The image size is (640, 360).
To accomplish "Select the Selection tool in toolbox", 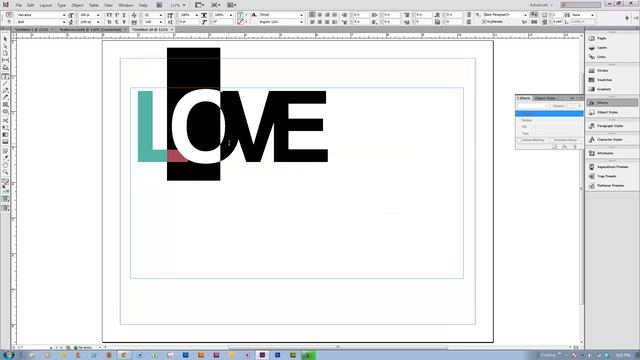I will [5, 39].
